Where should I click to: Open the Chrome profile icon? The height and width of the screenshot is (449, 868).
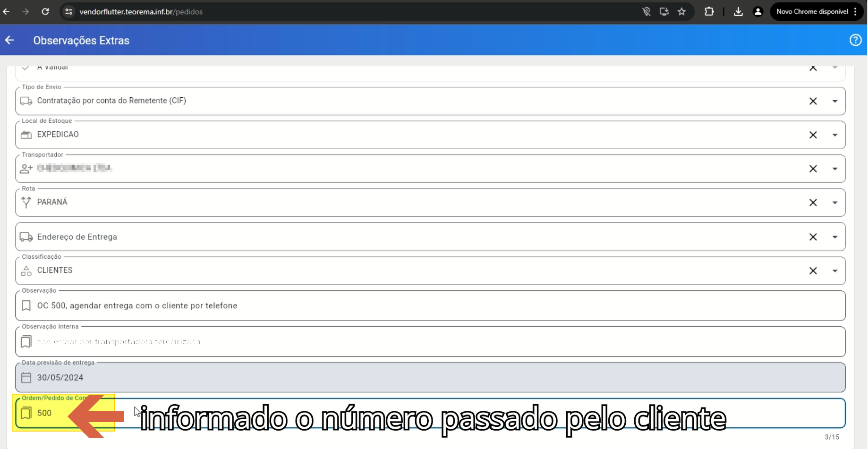[x=758, y=12]
